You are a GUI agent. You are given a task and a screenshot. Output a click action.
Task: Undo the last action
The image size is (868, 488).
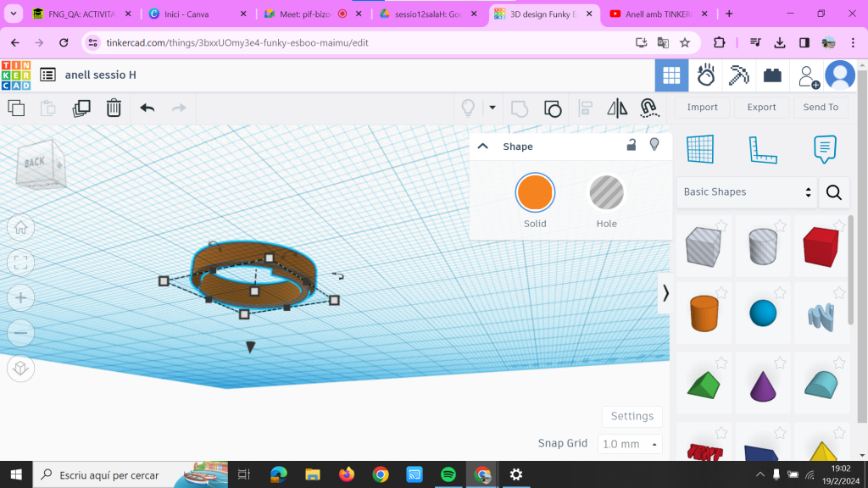point(147,108)
